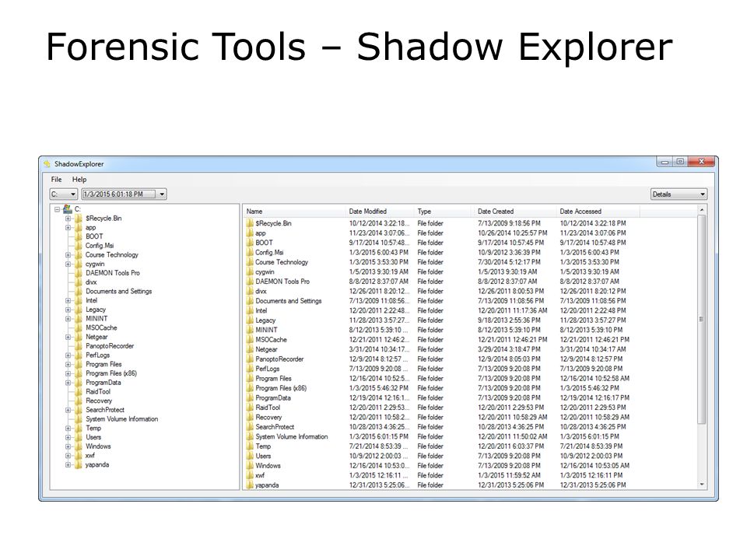Click the $Recycle.Bin folder icon in list

250,223
